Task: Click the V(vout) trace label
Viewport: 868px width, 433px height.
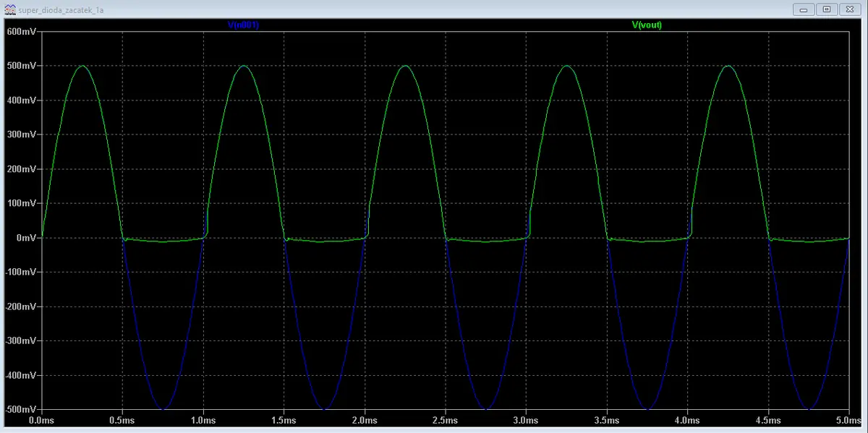Action: pyautogui.click(x=647, y=25)
